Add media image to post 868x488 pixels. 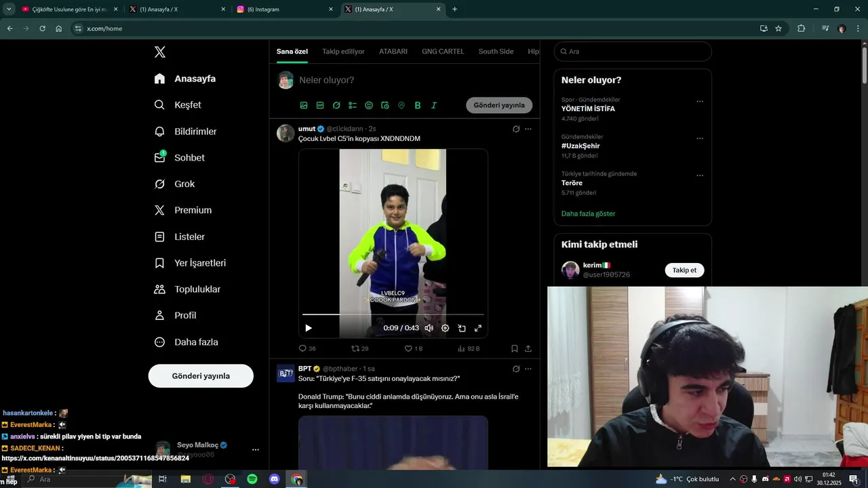tap(304, 106)
